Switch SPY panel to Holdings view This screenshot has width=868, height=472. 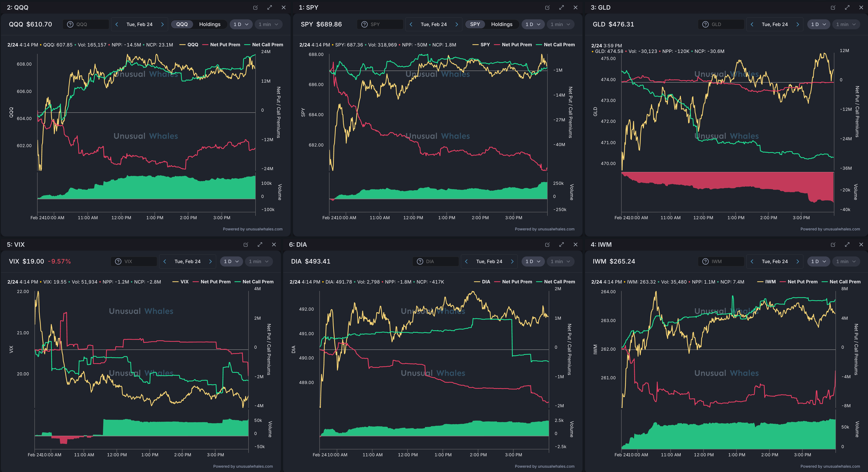[x=501, y=24]
